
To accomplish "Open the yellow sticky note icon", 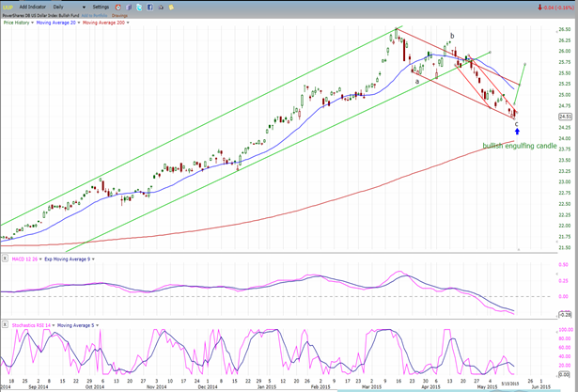I will coord(171,7).
